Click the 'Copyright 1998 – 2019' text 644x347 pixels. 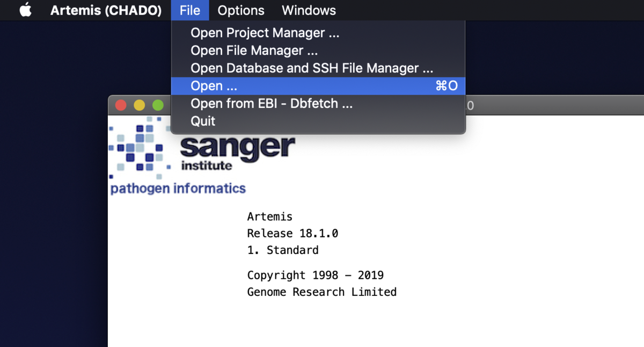(315, 276)
